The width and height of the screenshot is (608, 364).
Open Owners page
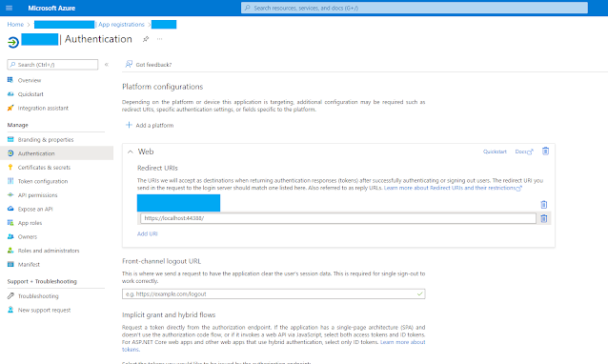[x=28, y=237]
